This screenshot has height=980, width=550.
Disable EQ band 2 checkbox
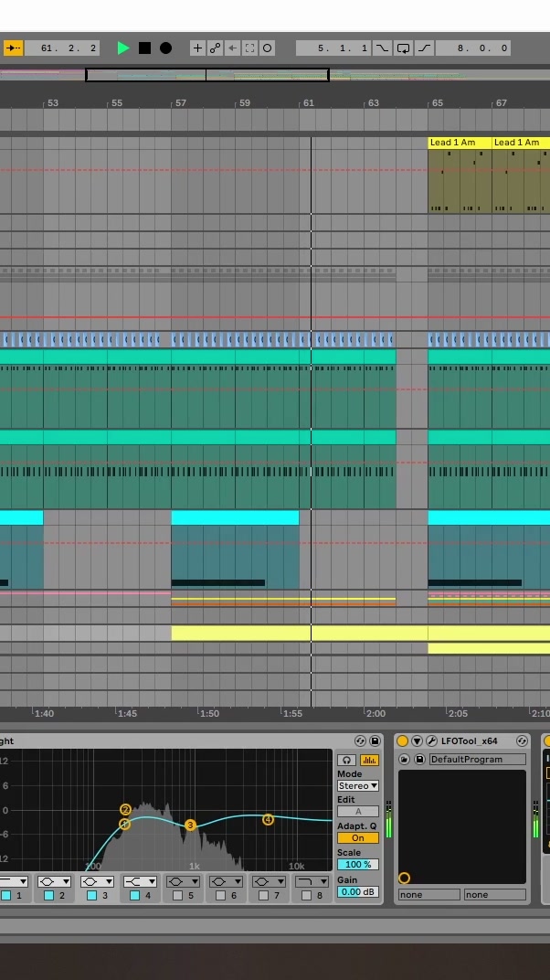tap(48, 896)
